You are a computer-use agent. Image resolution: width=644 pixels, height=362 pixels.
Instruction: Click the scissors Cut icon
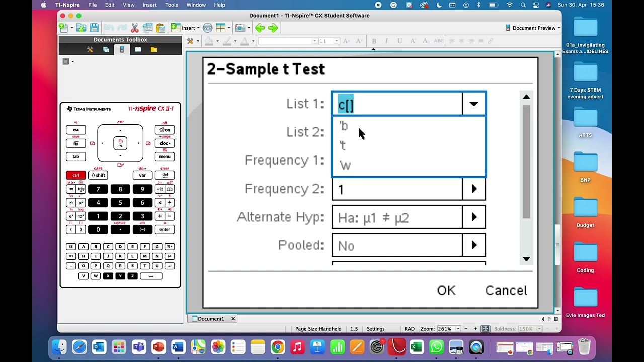[x=135, y=28]
